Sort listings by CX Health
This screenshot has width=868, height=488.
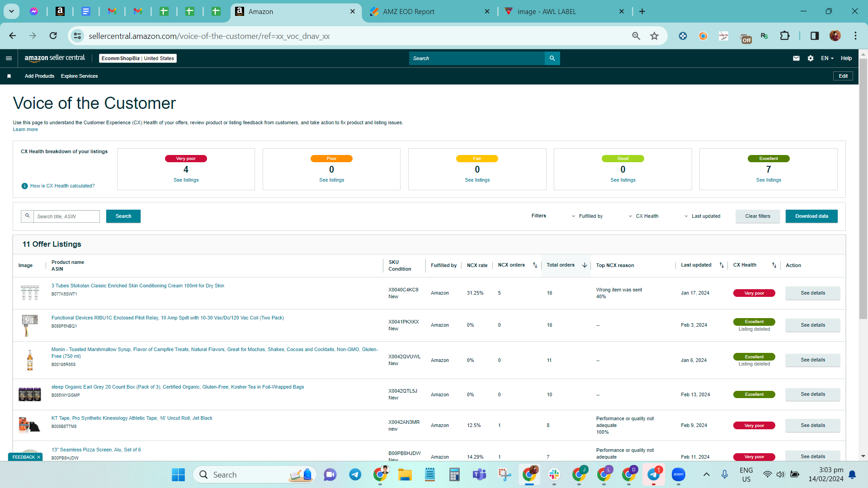click(774, 265)
